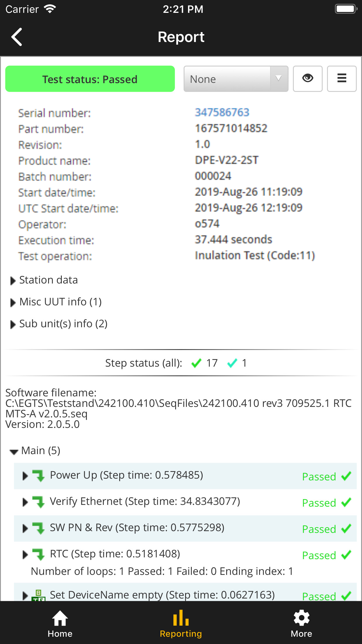
Task: Click Passed checkmark on RTC step
Action: 346,555
